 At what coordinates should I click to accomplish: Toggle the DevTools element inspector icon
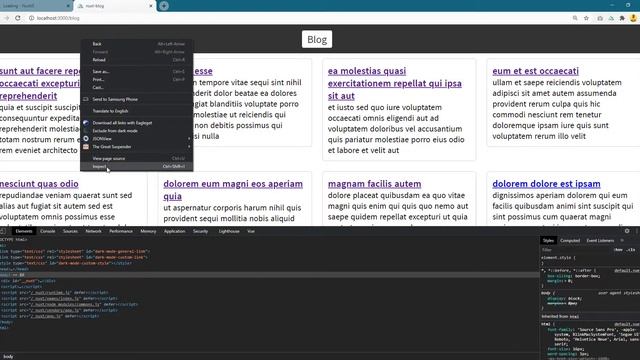coord(3,231)
